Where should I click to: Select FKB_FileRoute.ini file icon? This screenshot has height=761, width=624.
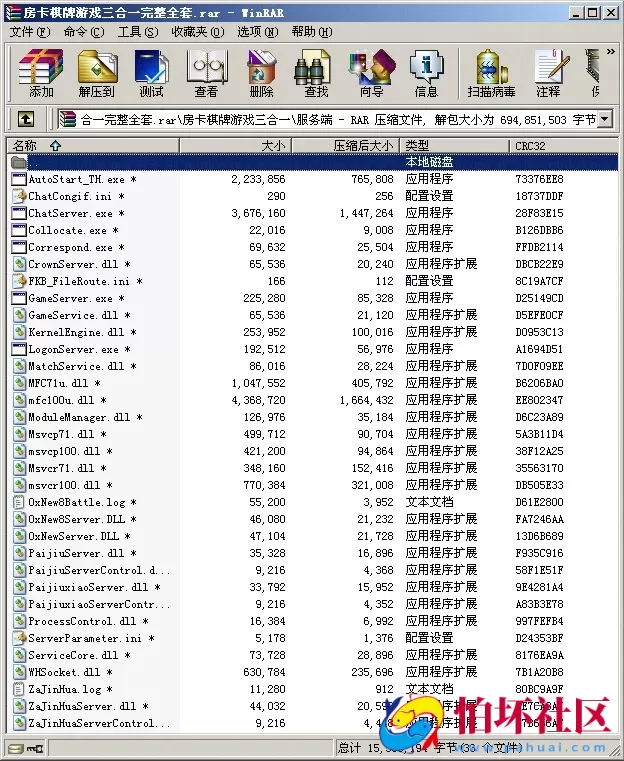[19, 281]
